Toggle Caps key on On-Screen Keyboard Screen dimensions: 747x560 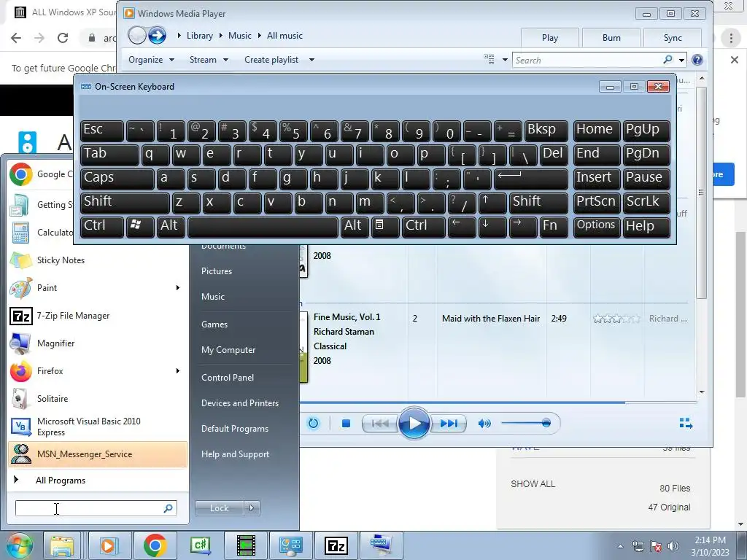[117, 178]
